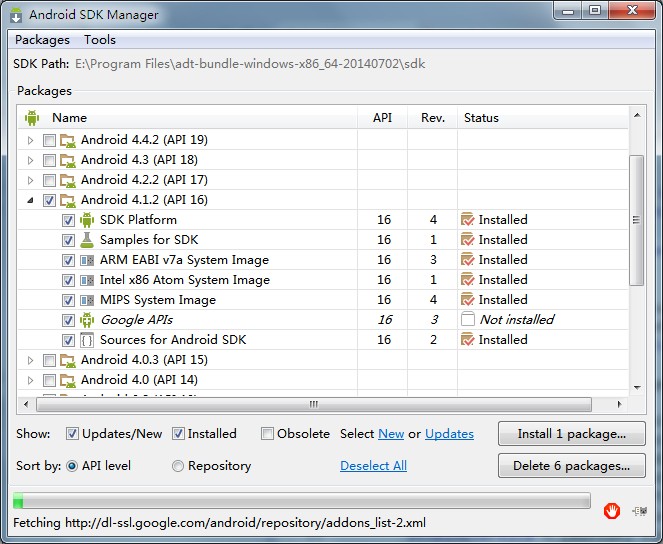Click the installed status icon for MIPS System Image

pos(468,300)
